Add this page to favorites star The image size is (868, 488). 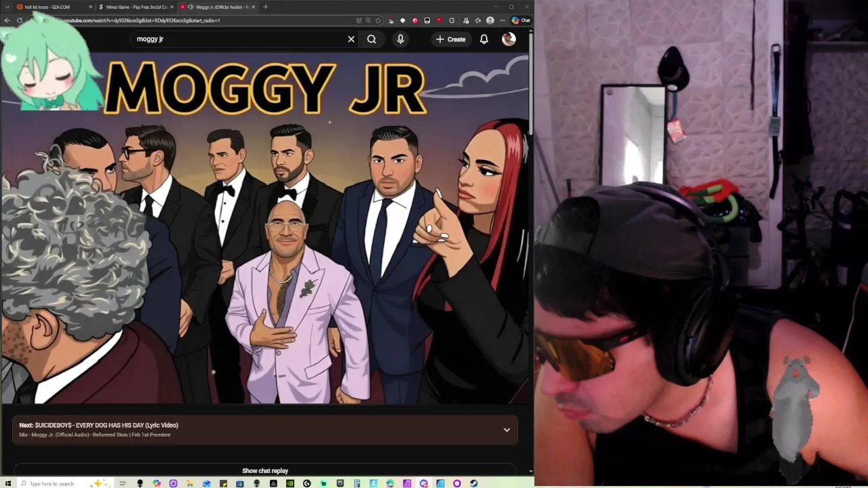point(378,20)
